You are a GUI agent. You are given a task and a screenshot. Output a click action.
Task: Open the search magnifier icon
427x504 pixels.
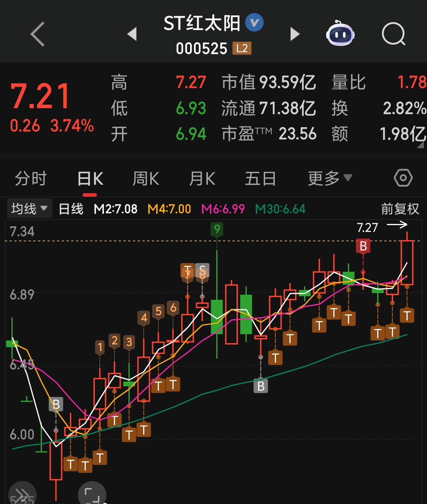click(394, 34)
